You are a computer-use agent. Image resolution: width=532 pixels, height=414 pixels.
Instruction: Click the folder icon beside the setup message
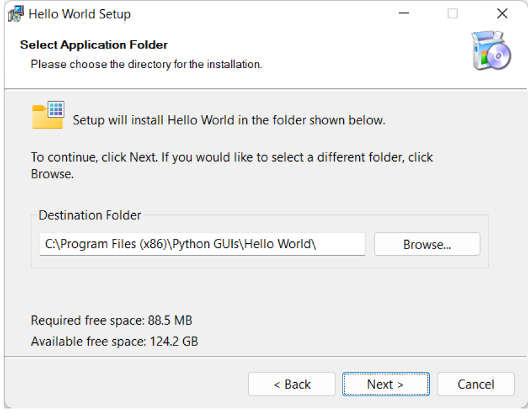tap(48, 116)
